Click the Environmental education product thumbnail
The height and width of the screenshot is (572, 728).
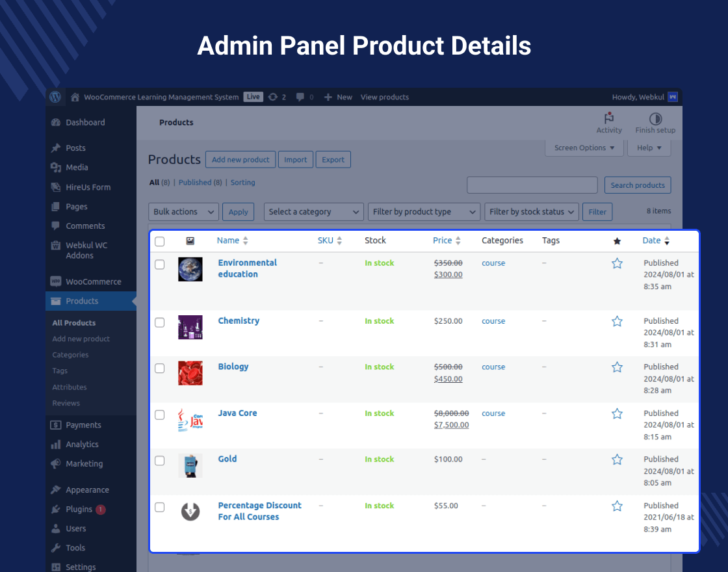190,269
